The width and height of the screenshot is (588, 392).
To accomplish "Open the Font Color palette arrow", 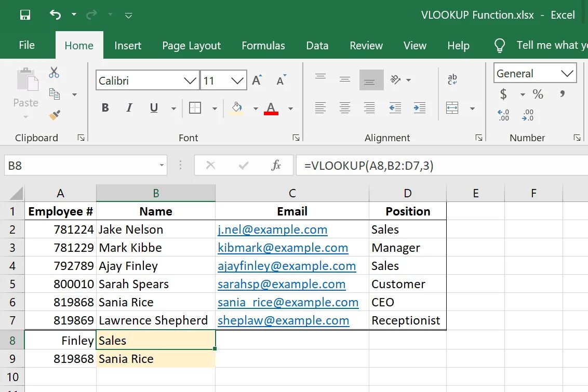I will pos(291,109).
